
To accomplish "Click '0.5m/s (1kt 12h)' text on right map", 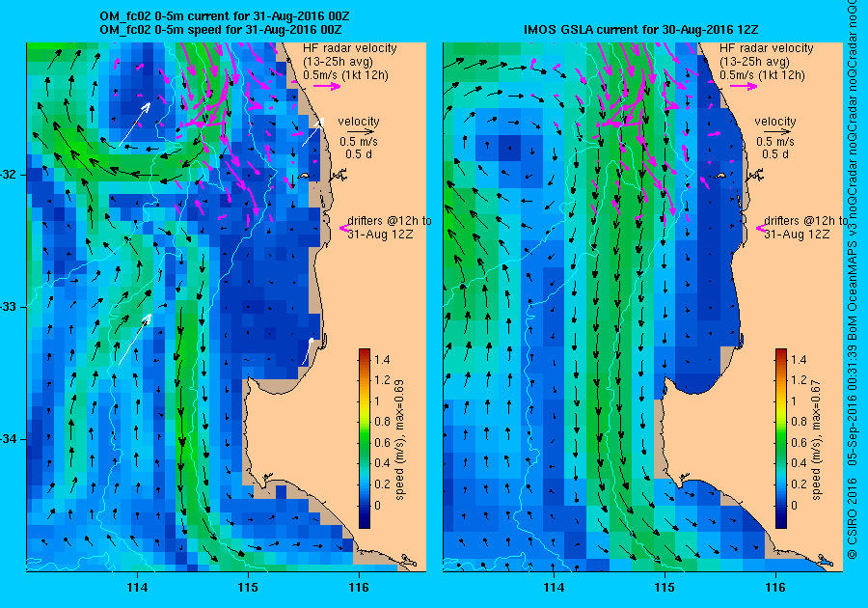I will click(762, 75).
